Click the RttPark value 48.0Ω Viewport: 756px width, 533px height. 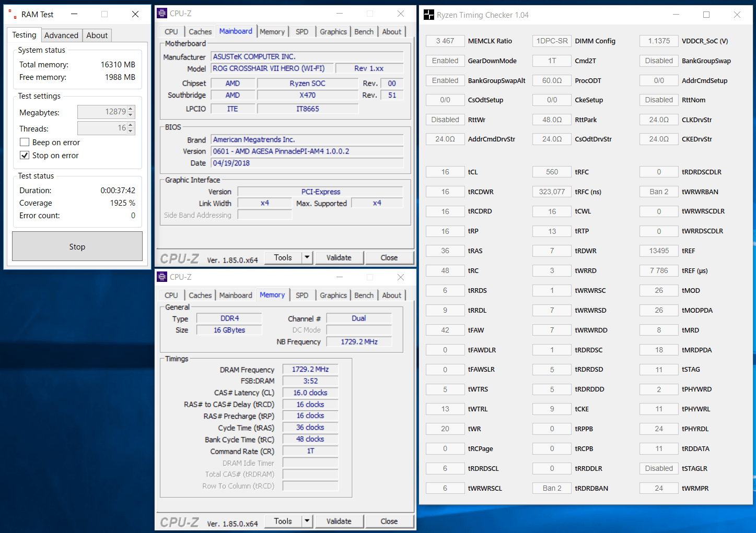coord(552,120)
